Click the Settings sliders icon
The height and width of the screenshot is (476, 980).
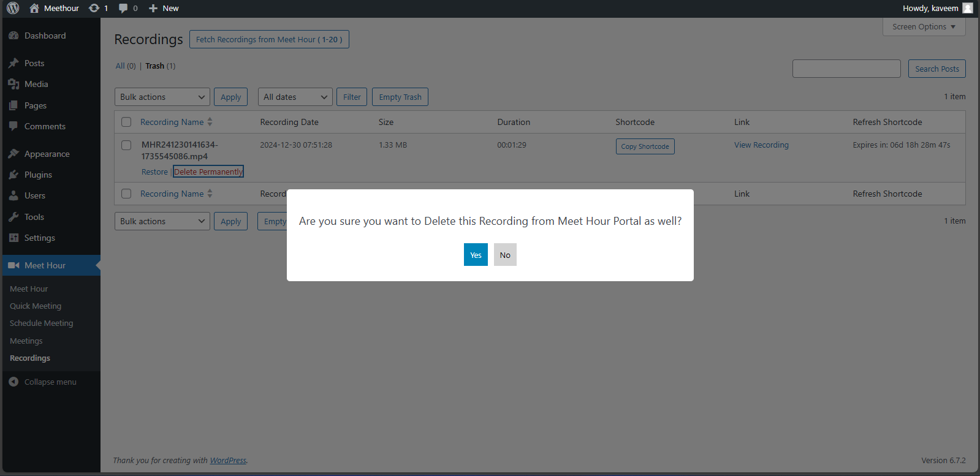pyautogui.click(x=13, y=238)
